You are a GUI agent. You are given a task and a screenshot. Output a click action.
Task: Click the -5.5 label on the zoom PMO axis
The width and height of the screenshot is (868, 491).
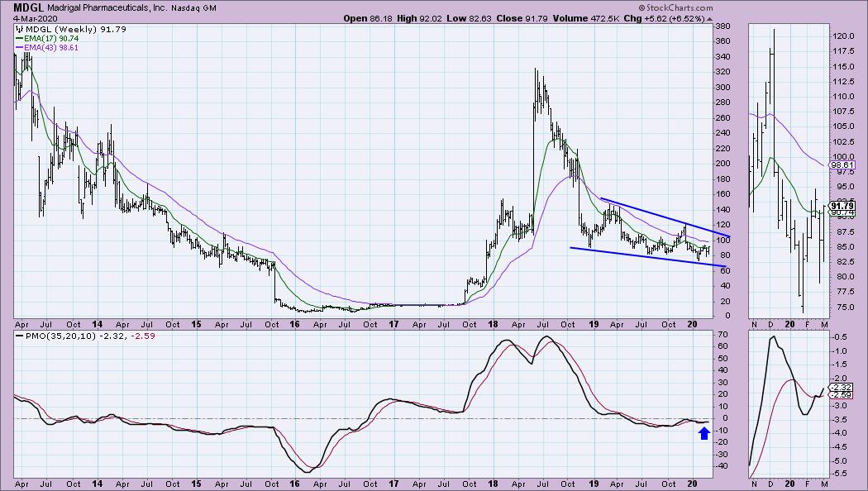click(839, 474)
